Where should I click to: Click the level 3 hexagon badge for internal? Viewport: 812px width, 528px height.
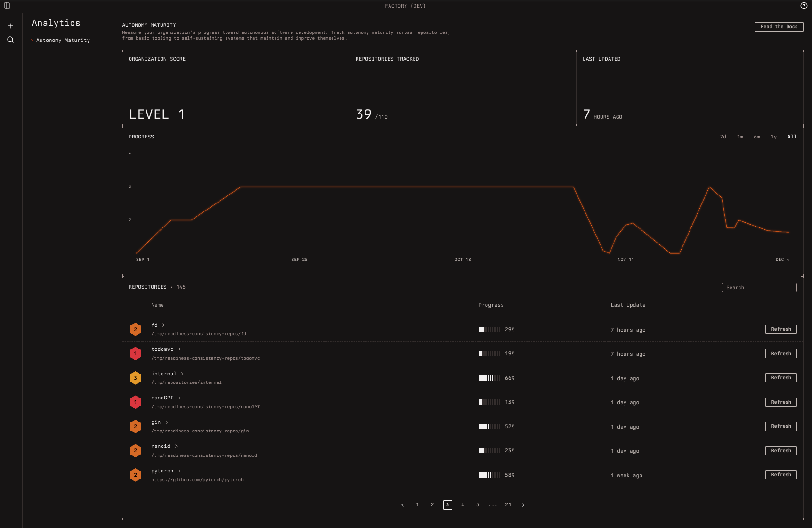(x=135, y=378)
